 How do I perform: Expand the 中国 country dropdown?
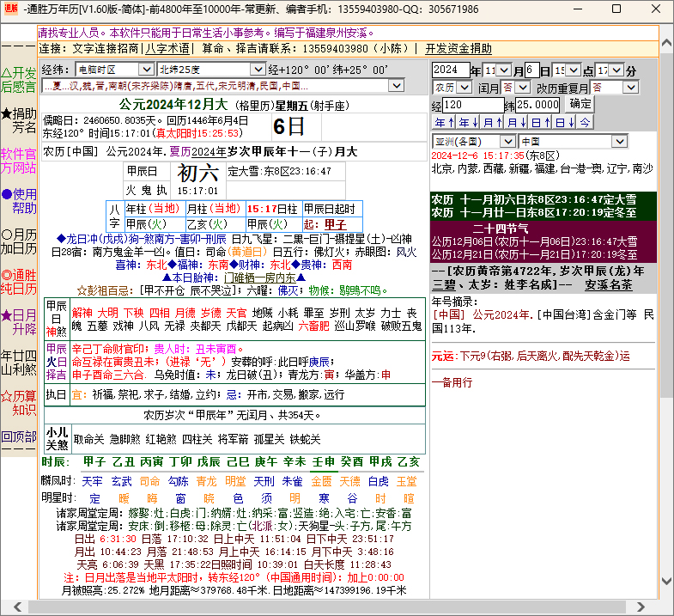click(x=620, y=141)
